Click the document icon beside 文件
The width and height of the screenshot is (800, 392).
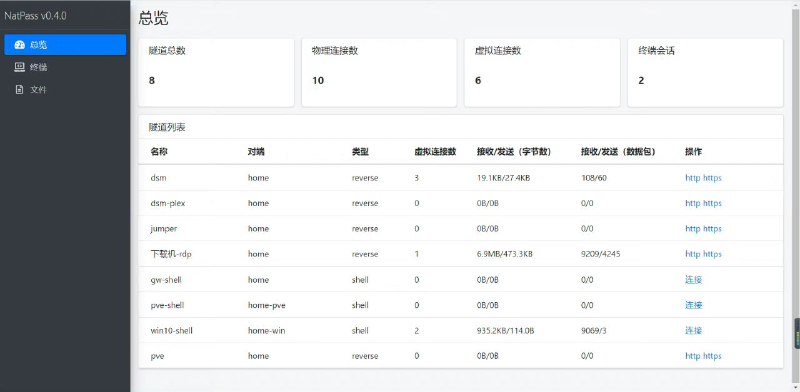19,89
